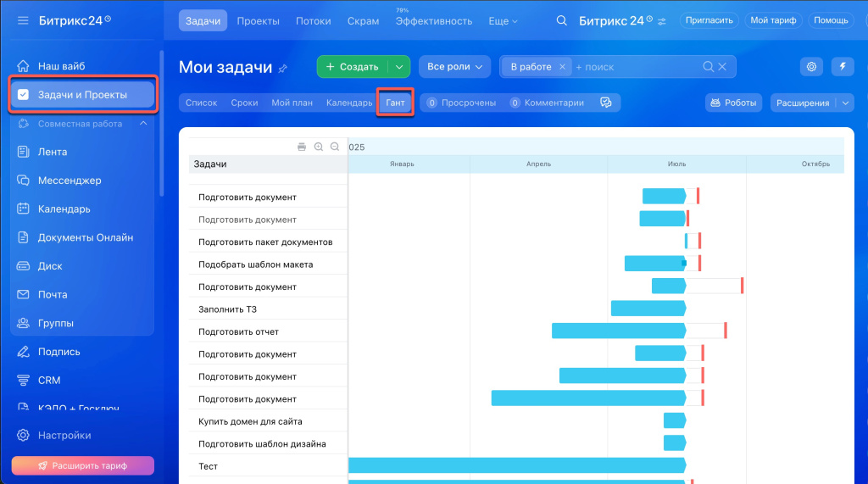Open the Еще menu in top navigation
Screen dimensions: 868x484
pos(504,21)
